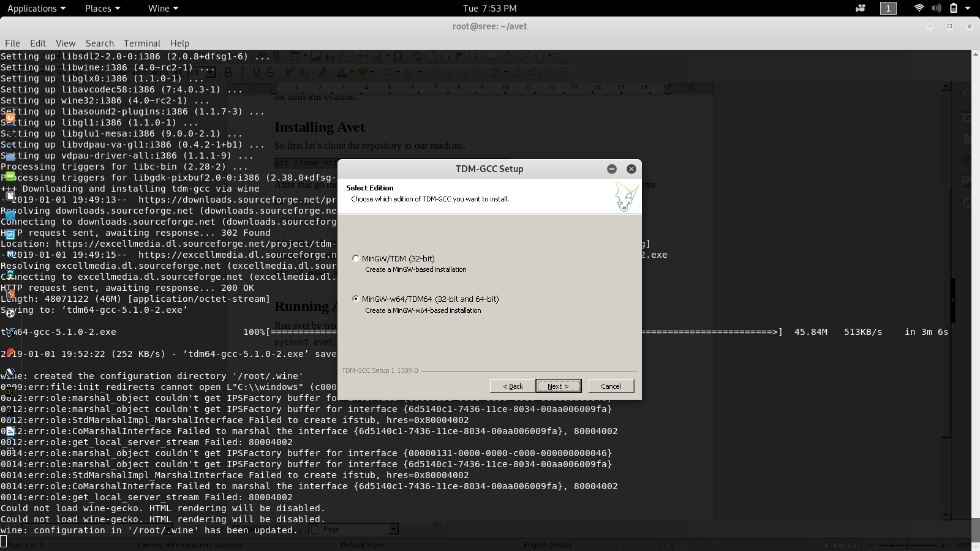
Task: Toggle superscript formatting
Action: [288, 72]
